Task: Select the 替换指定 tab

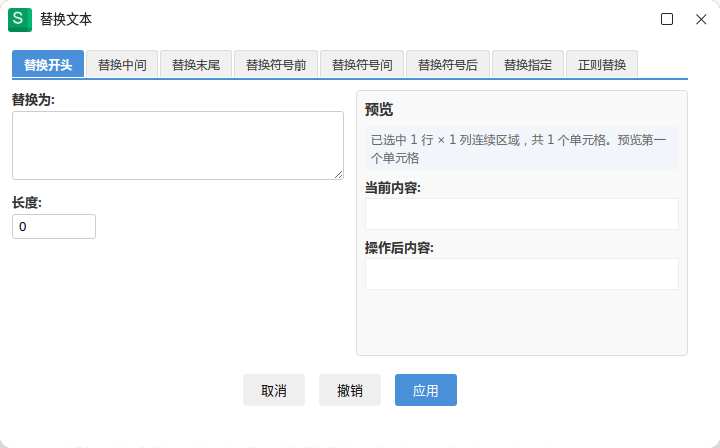Action: (528, 64)
